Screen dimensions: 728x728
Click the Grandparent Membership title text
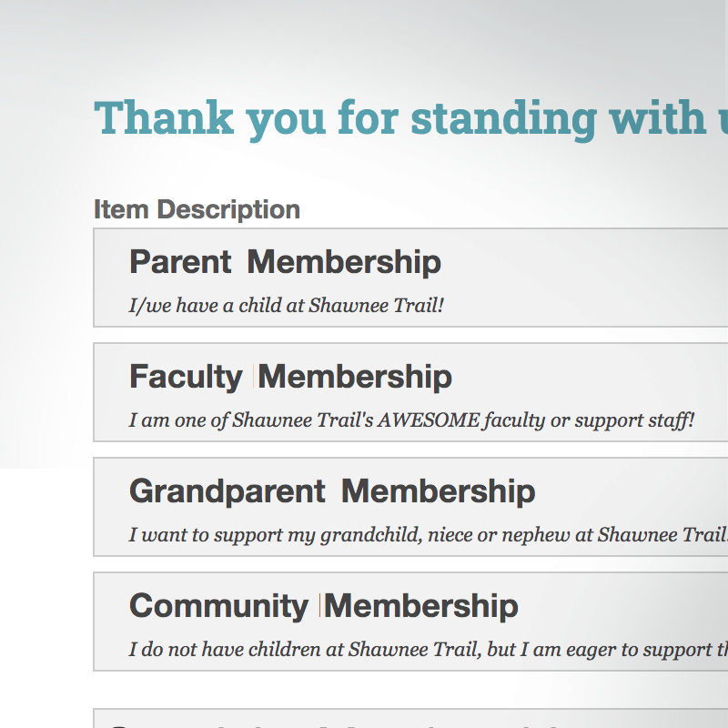[332, 490]
